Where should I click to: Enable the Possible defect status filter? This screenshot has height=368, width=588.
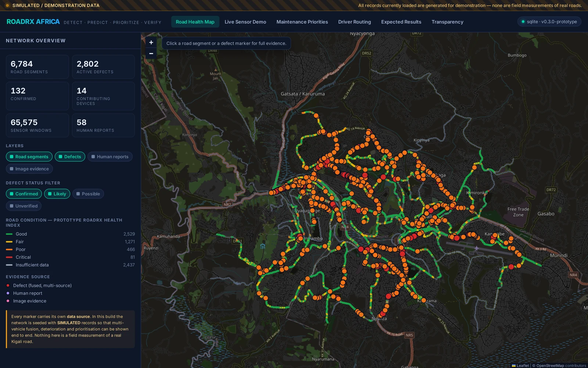(x=88, y=194)
